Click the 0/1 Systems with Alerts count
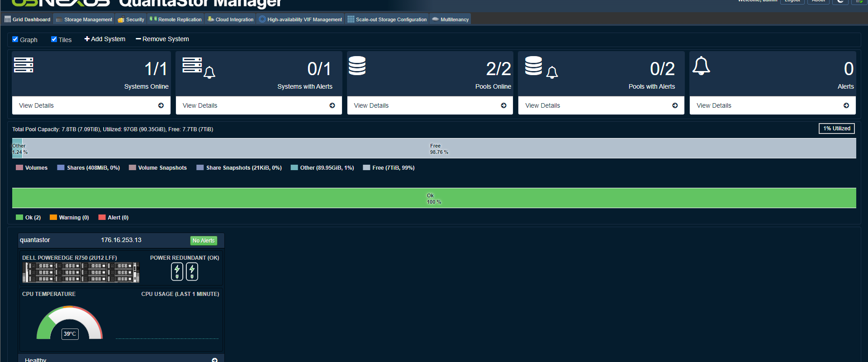The image size is (868, 362). coord(319,69)
